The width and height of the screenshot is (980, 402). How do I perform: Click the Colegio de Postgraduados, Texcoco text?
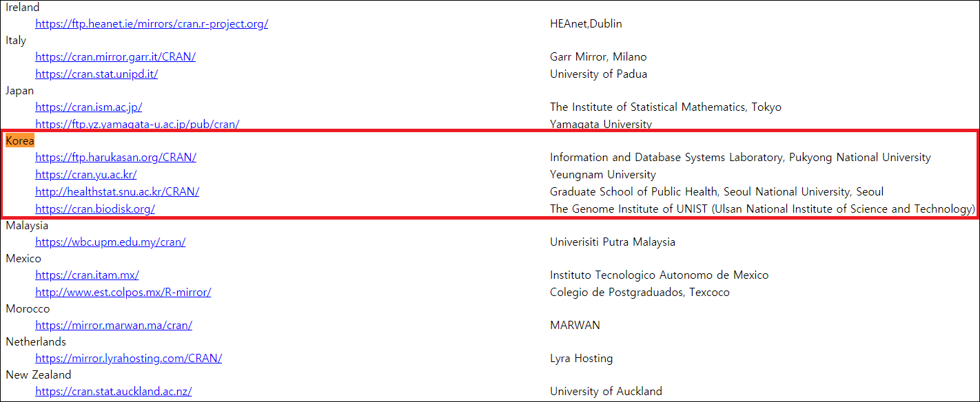(x=640, y=292)
